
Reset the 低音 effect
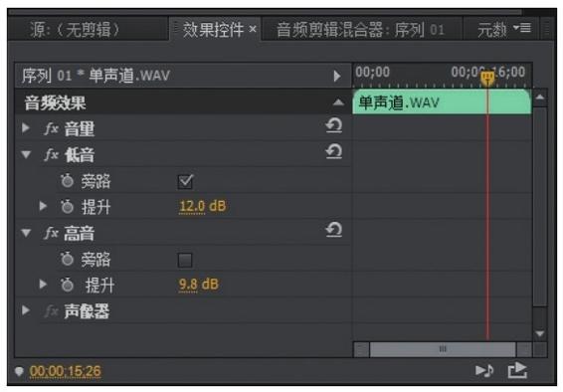click(x=333, y=152)
